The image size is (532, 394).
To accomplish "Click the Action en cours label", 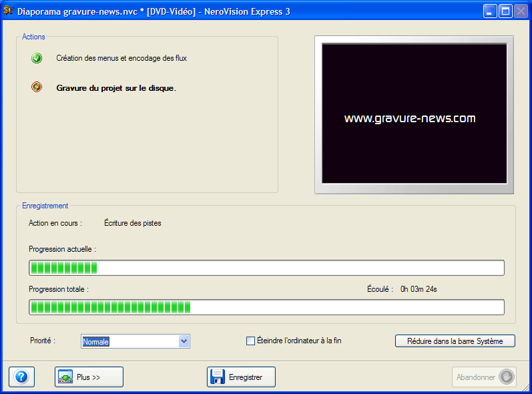I will tap(55, 223).
